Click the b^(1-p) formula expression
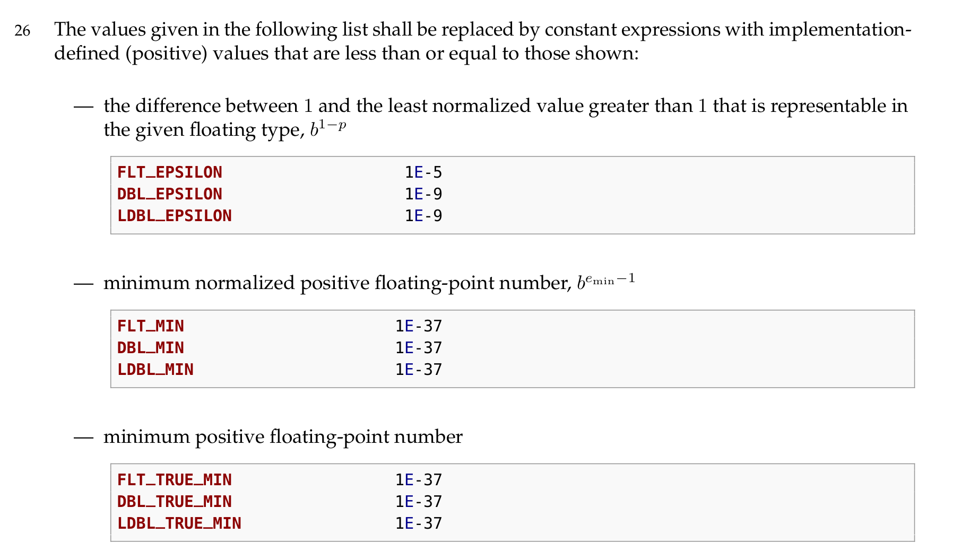Image resolution: width=961 pixels, height=560 pixels. [x=328, y=129]
